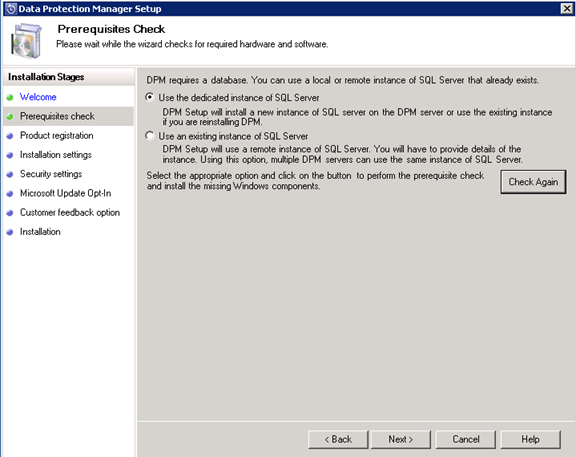The height and width of the screenshot is (457, 576).
Task: Go Back to the previous step
Action: (x=338, y=439)
